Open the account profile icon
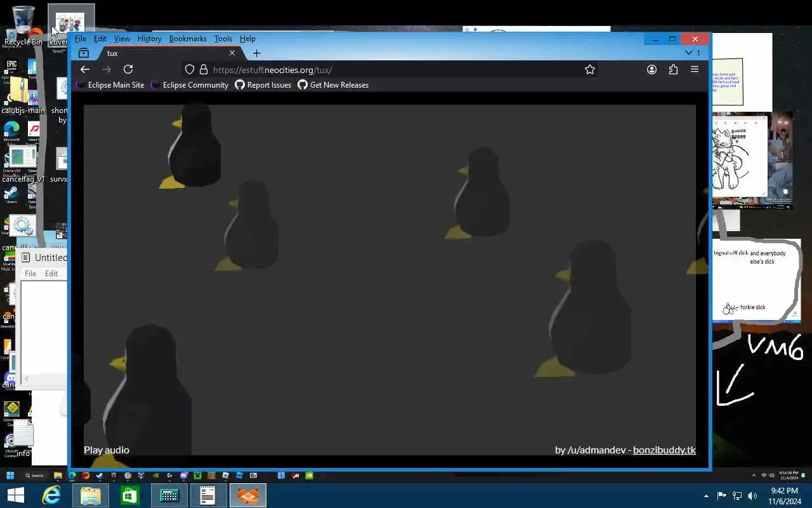 click(652, 70)
